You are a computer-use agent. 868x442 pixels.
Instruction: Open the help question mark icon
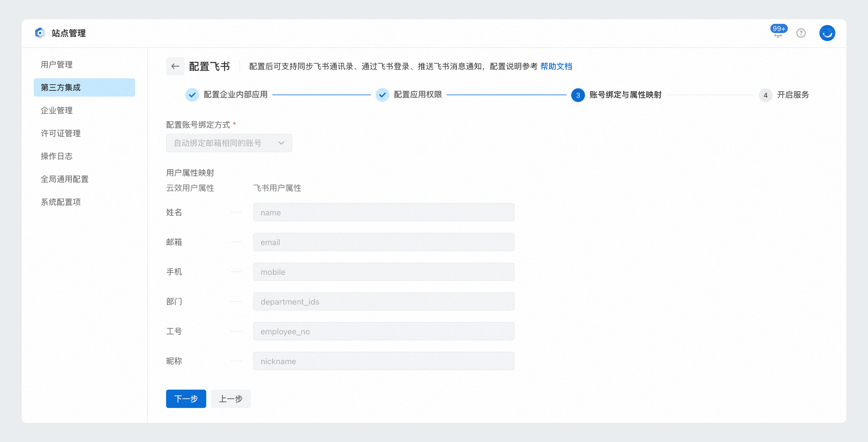point(801,33)
